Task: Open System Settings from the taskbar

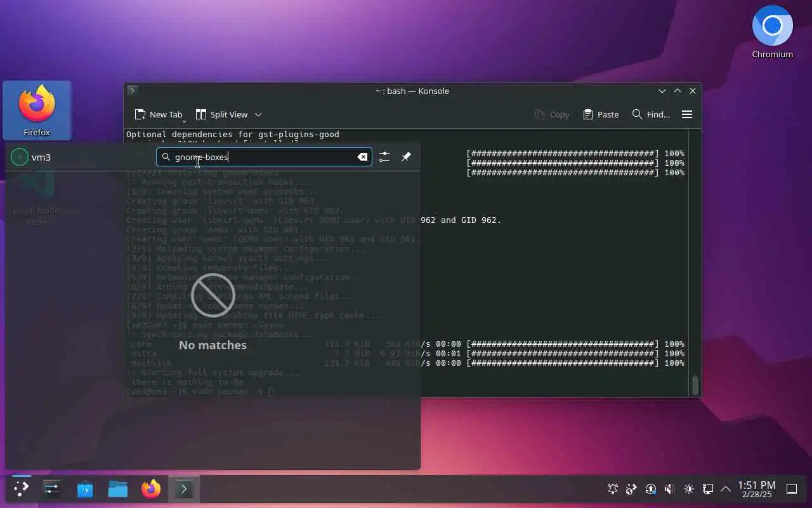Action: (52, 489)
